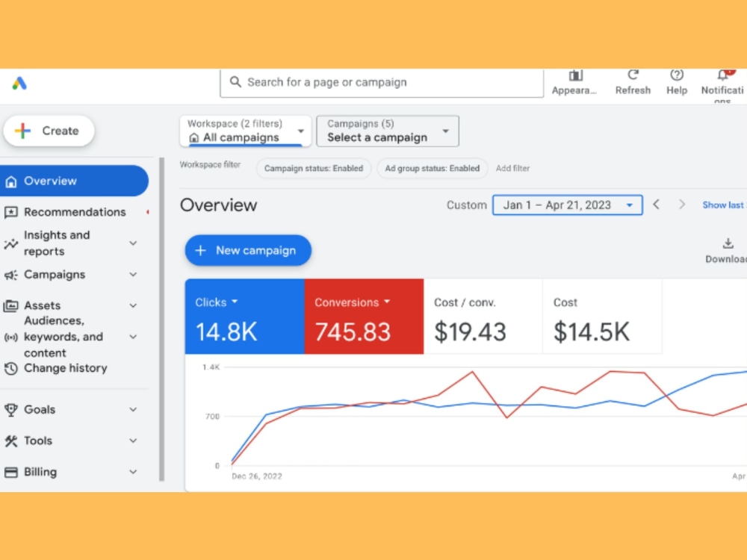Click the Google Ads logo
Viewport: 747px width, 560px height.
pos(19,84)
